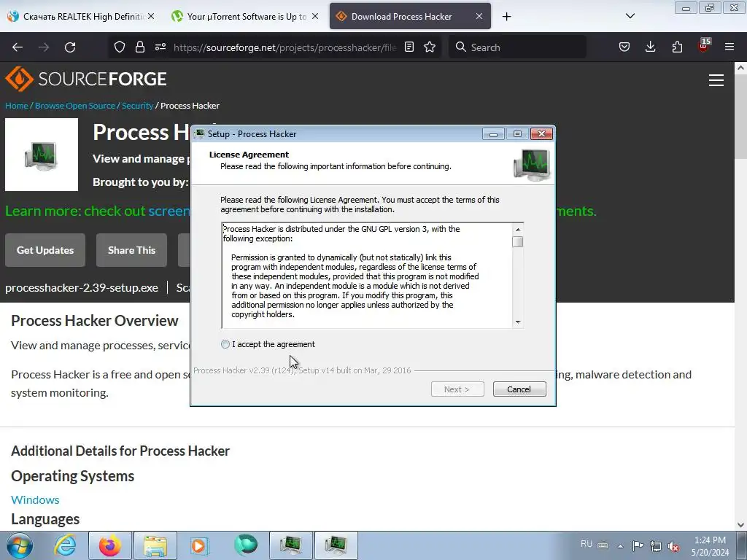This screenshot has height=560, width=747.
Task: Bookmark this page with the star icon
Action: tap(430, 47)
